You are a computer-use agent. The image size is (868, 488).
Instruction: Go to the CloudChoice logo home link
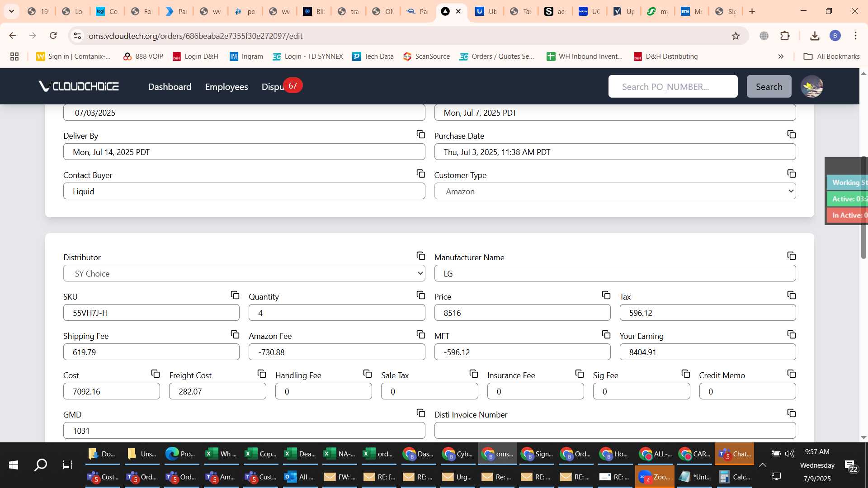click(x=79, y=86)
